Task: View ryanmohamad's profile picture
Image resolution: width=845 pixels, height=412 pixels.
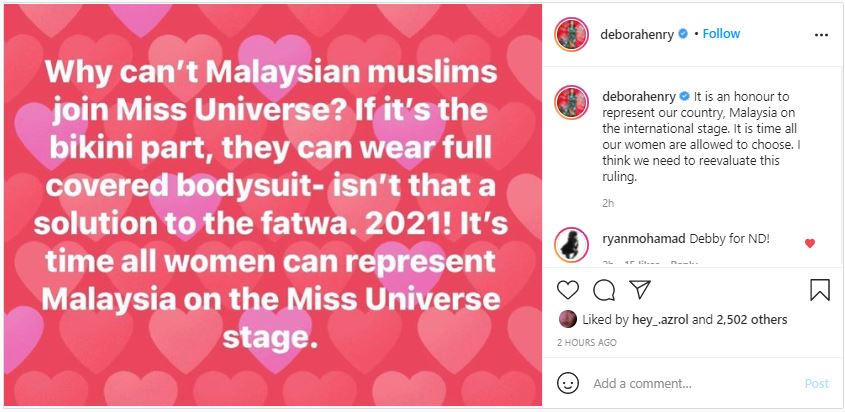Action: tap(571, 245)
